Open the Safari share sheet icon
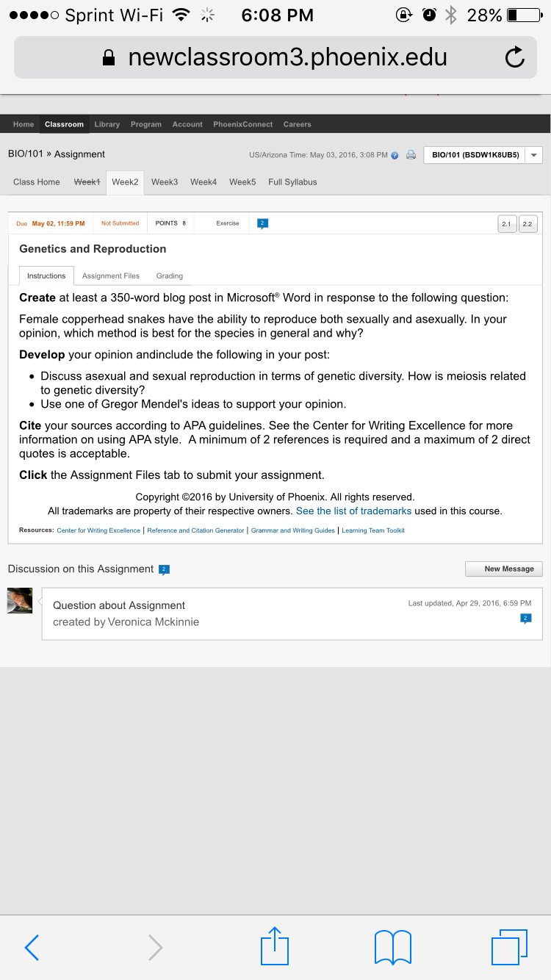The width and height of the screenshot is (551, 980). click(275, 945)
